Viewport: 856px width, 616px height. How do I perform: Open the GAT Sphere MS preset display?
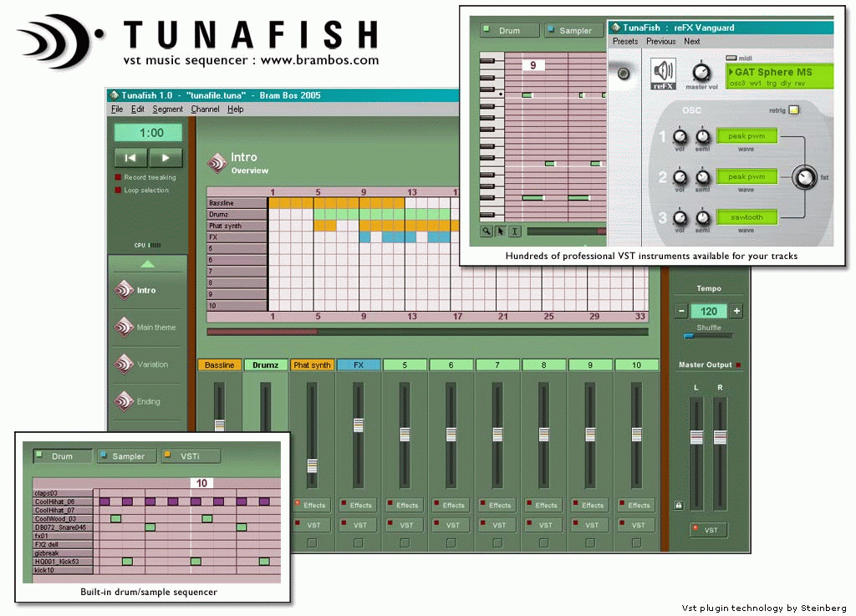coord(779,76)
